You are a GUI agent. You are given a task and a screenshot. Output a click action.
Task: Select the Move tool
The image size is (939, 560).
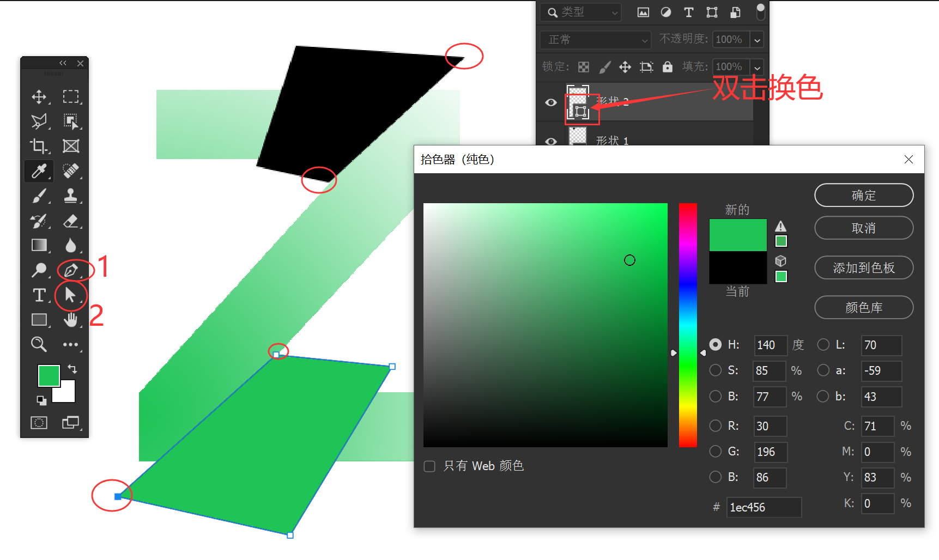[x=39, y=97]
